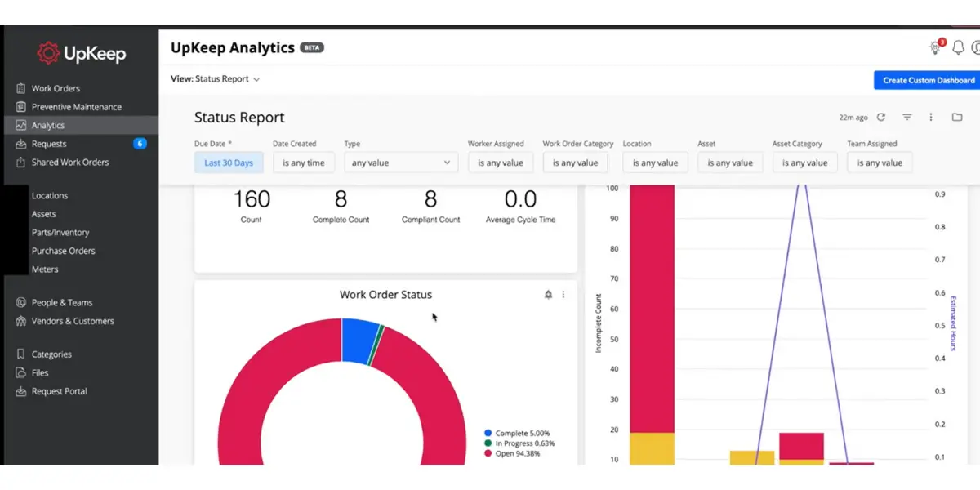Click the Create Custom Dashboard button
Viewport: 980px width, 490px height.
tap(929, 80)
